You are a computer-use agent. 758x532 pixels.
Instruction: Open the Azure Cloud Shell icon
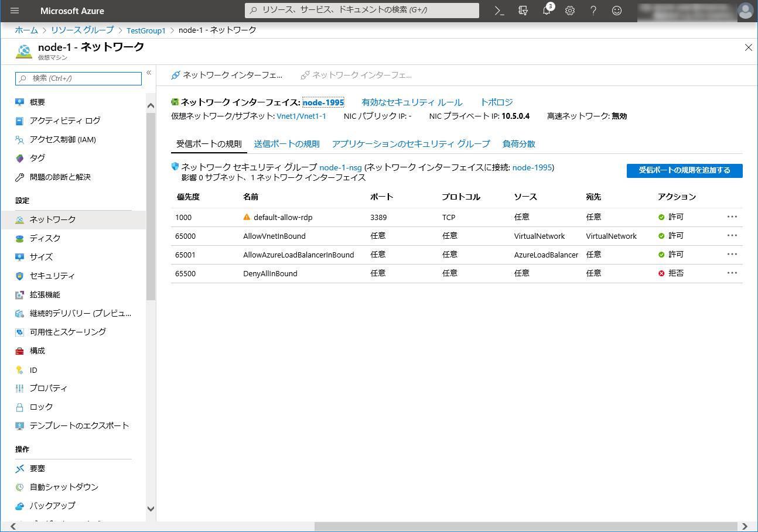500,11
